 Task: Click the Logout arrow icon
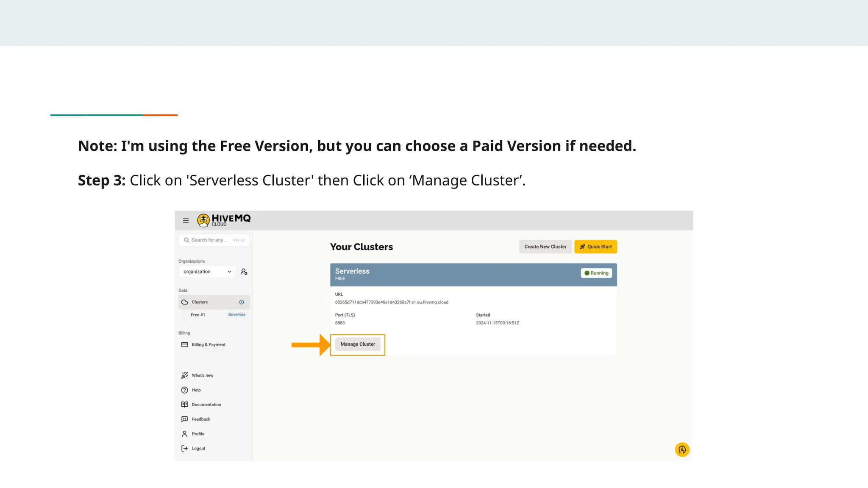(185, 448)
